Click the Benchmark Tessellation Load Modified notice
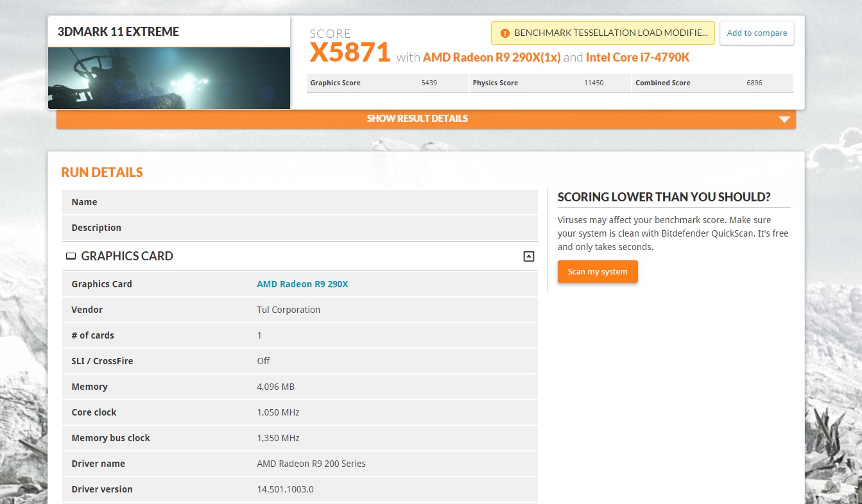Image resolution: width=862 pixels, height=504 pixels. pos(603,33)
